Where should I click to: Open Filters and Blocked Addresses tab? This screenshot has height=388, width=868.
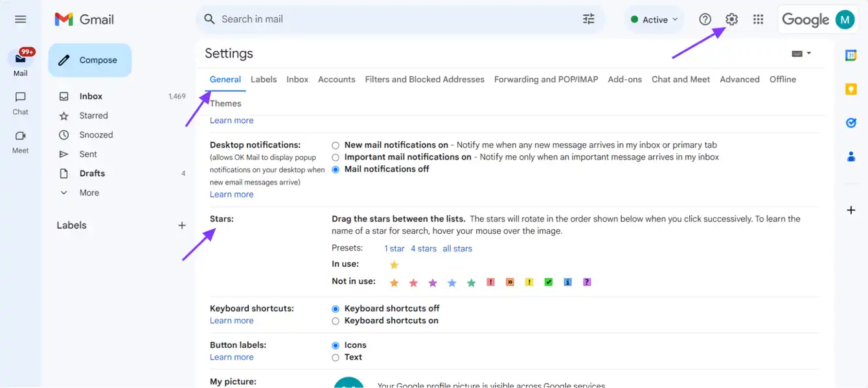point(424,79)
